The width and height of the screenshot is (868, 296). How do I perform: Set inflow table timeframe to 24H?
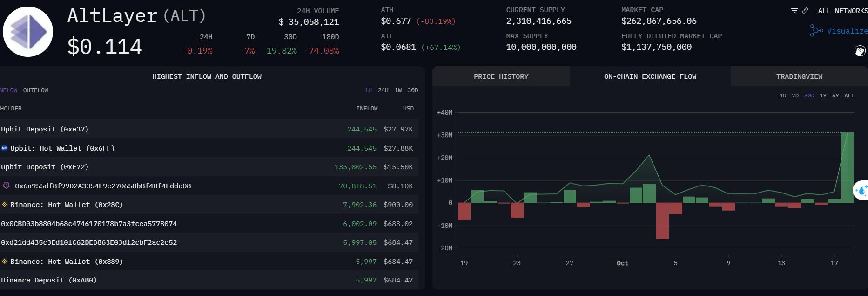pos(383,90)
